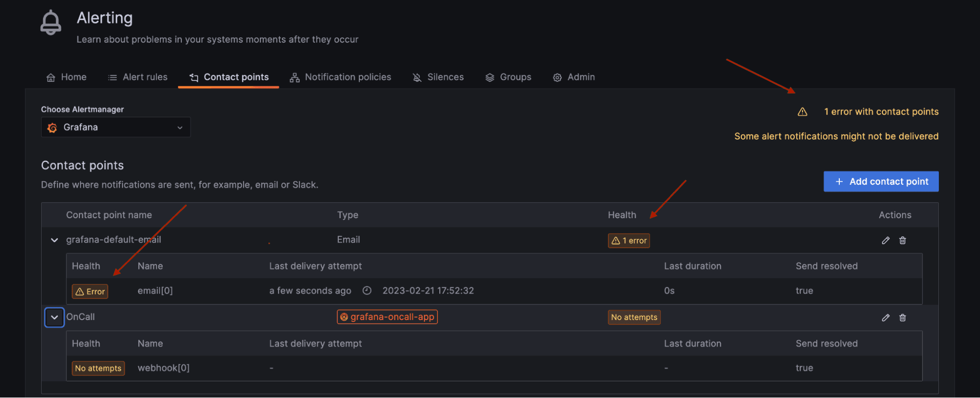Click the Some alert notifications might not be delivered message
This screenshot has height=398, width=980.
[x=836, y=136]
